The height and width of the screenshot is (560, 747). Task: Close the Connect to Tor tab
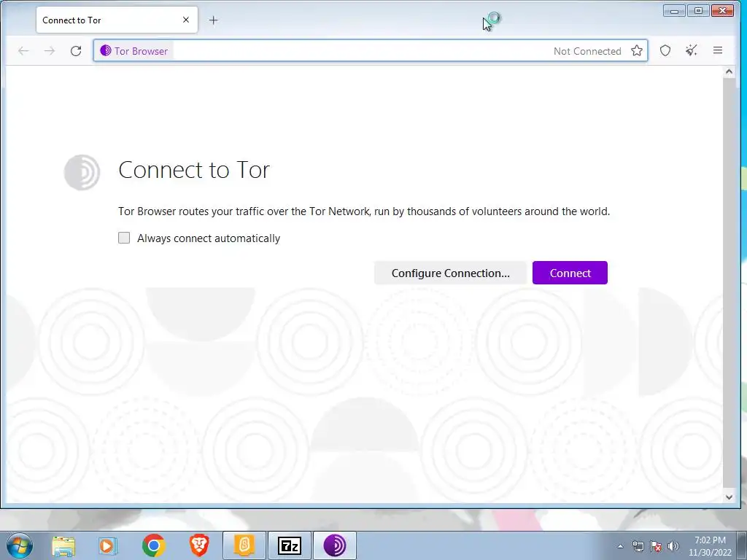pos(186,20)
